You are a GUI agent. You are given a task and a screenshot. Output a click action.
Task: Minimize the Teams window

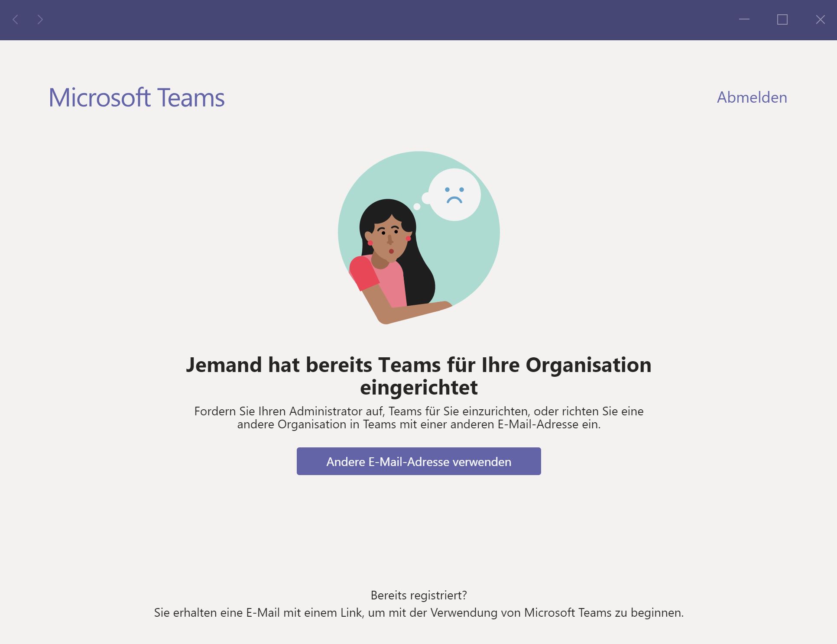pyautogui.click(x=744, y=19)
